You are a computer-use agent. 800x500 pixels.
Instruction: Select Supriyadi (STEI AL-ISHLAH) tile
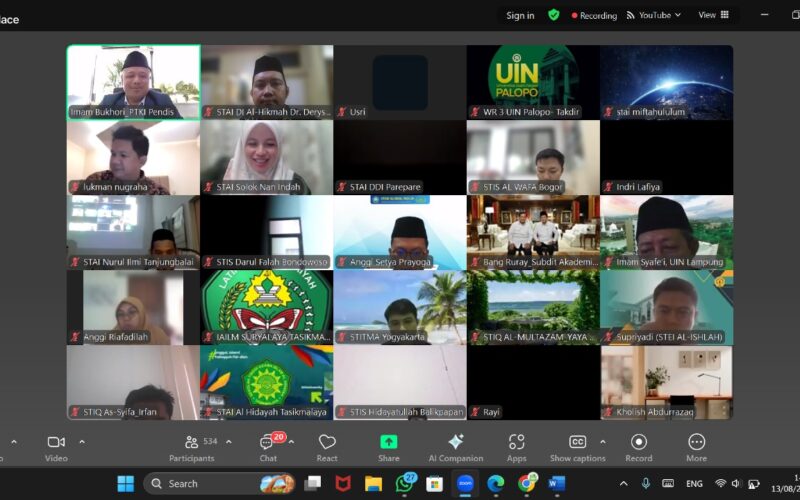coord(667,307)
